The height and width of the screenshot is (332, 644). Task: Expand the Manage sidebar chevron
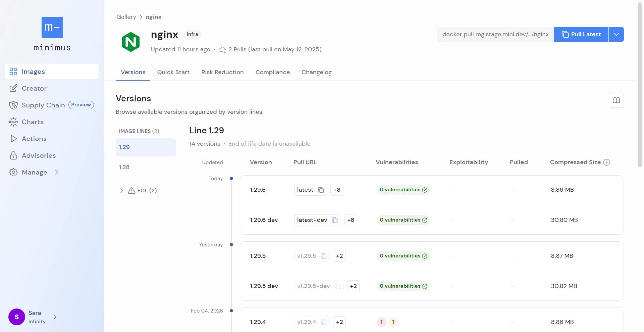(x=56, y=172)
